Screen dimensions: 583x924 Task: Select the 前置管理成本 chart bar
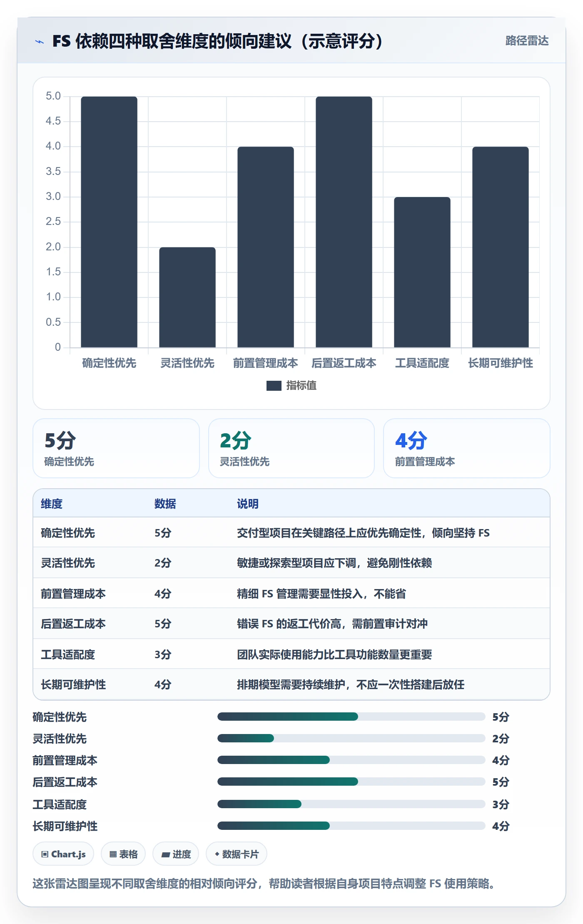coord(266,247)
